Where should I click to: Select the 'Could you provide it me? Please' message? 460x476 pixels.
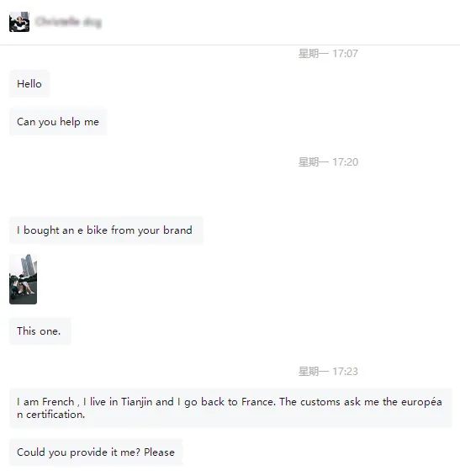(x=96, y=452)
